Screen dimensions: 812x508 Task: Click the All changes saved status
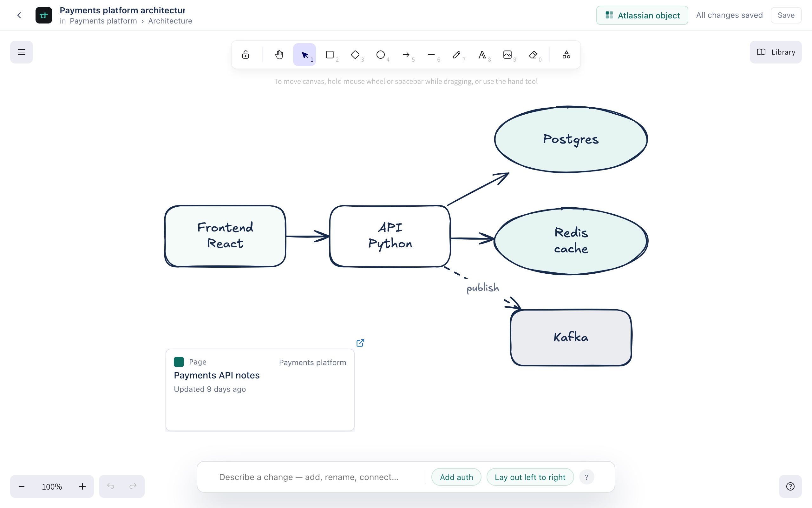click(x=729, y=15)
